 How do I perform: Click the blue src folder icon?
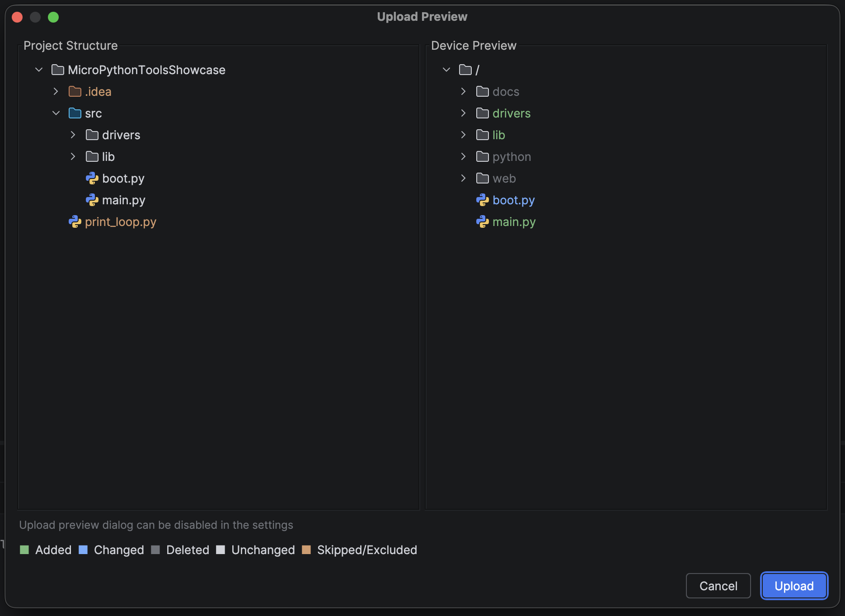75,113
